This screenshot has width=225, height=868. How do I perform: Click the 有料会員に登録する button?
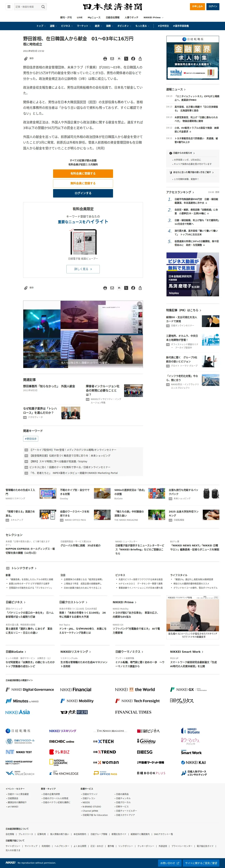[x=83, y=173]
